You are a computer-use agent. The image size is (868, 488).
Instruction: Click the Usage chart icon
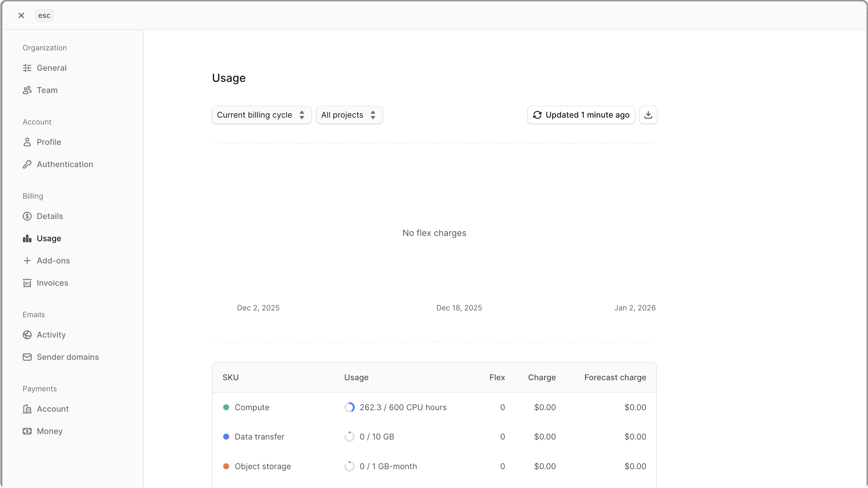tap(27, 238)
